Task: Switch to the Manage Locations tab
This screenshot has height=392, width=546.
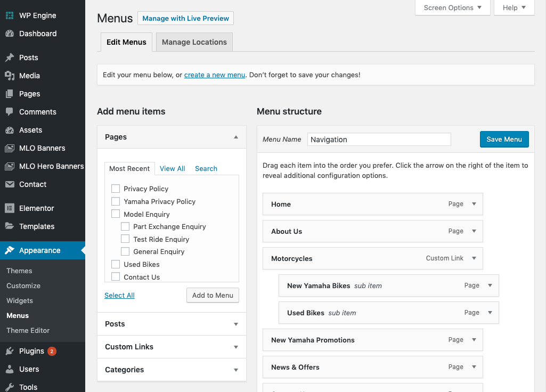Action: (x=194, y=42)
